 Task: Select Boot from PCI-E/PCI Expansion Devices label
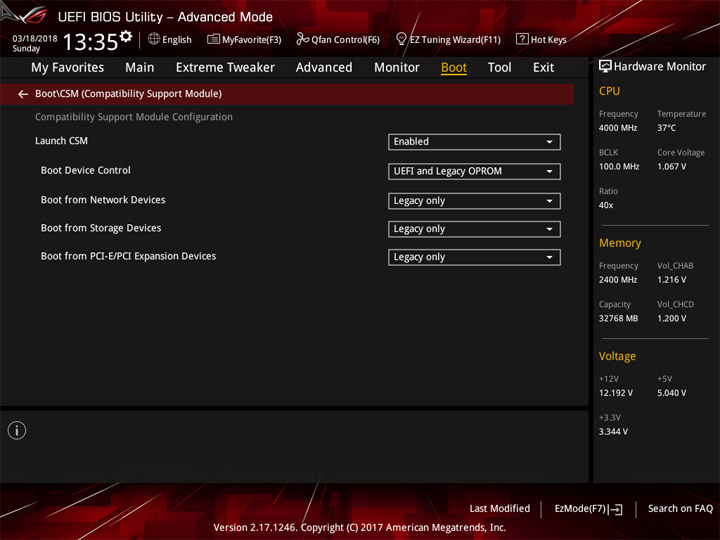pyautogui.click(x=128, y=256)
